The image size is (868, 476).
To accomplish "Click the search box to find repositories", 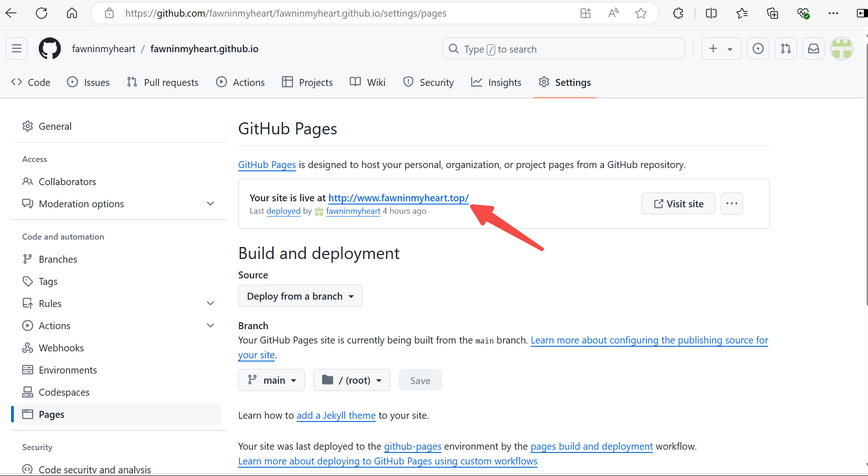I will [563, 48].
